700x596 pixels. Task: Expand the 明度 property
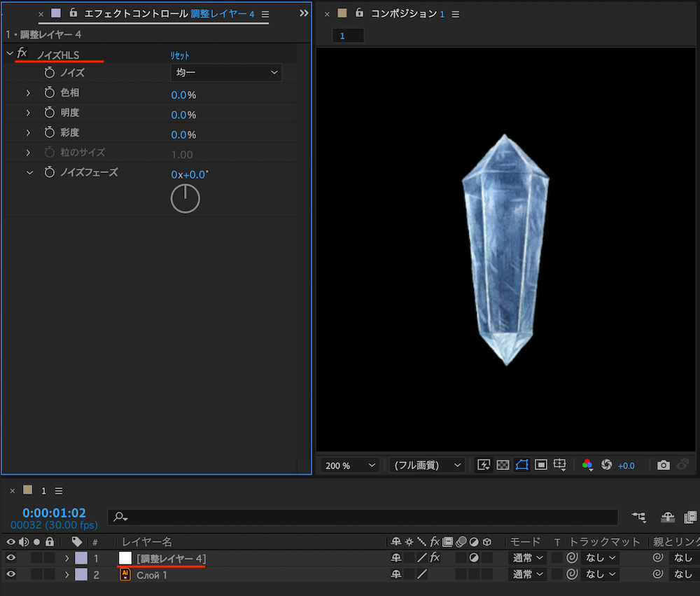(29, 113)
